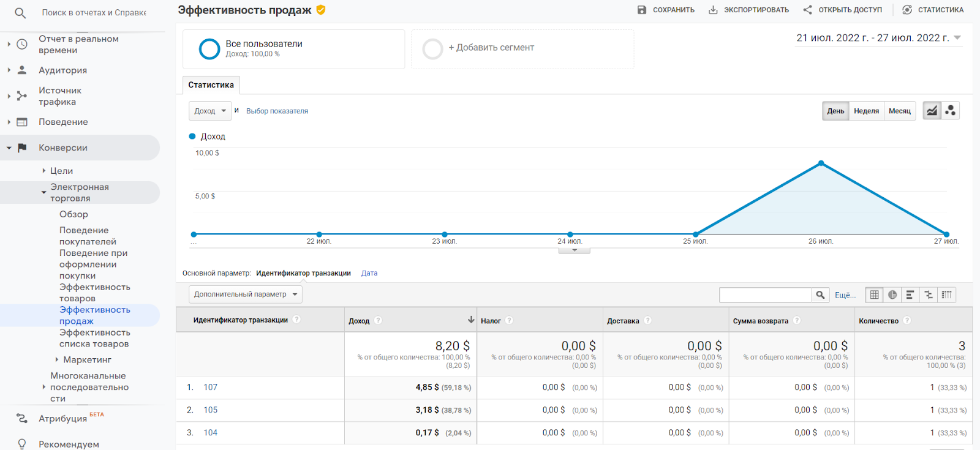Viewport: 980px width, 450px height.
Task: Click the save report floppy icon
Action: tap(642, 10)
